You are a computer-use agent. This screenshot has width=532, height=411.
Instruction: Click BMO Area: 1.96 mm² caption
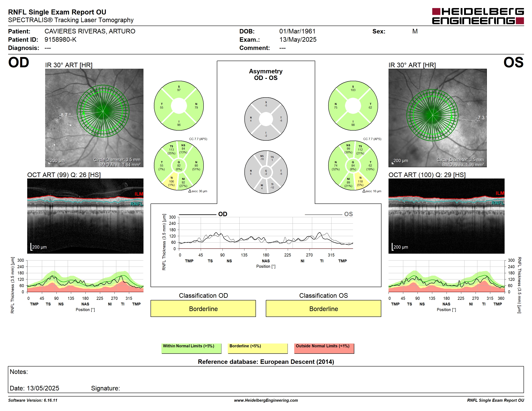463,165
